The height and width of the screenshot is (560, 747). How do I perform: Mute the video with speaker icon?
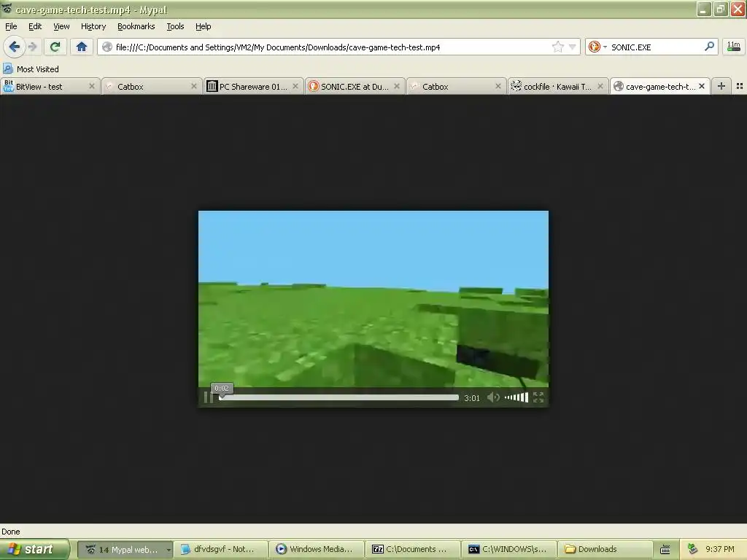493,397
